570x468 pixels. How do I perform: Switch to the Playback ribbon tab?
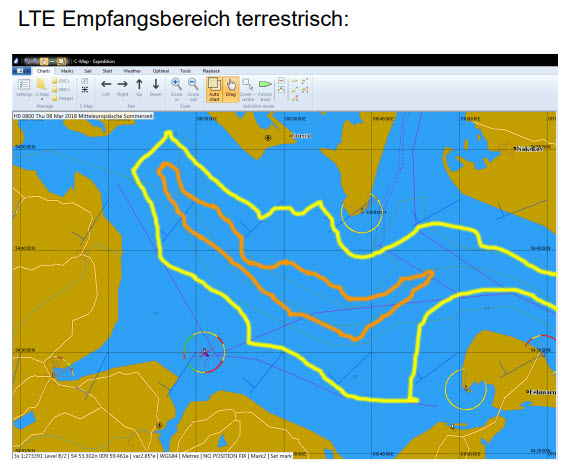(x=211, y=71)
